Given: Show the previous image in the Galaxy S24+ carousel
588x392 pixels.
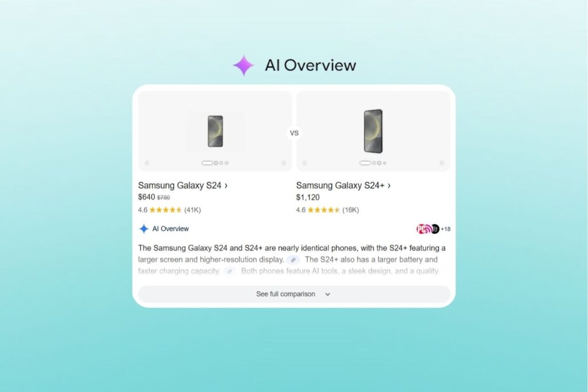Looking at the screenshot, I should 304,163.
